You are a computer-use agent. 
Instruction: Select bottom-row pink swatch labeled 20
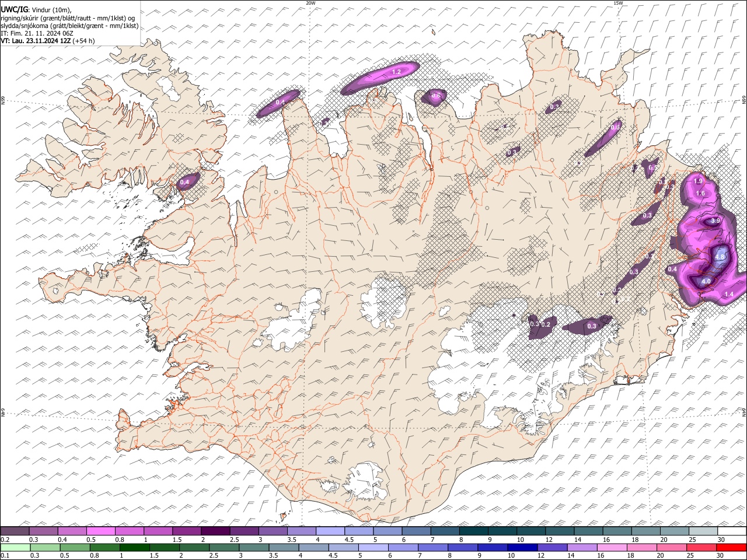pos(671,548)
